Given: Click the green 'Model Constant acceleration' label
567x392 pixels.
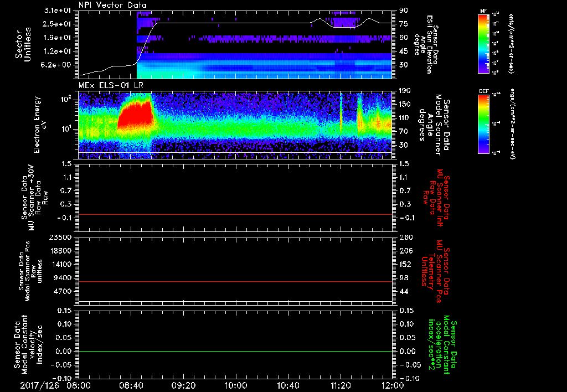Looking at the screenshot, I should (x=443, y=345).
